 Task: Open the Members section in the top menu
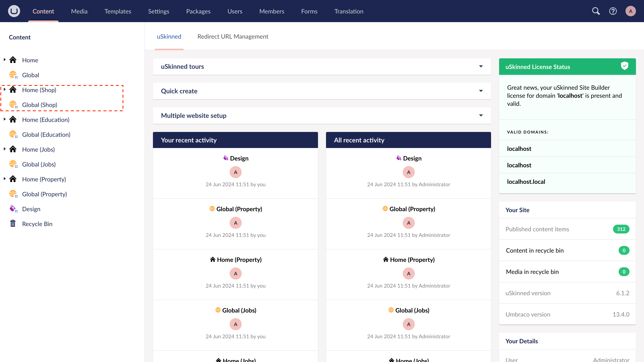pos(272,11)
